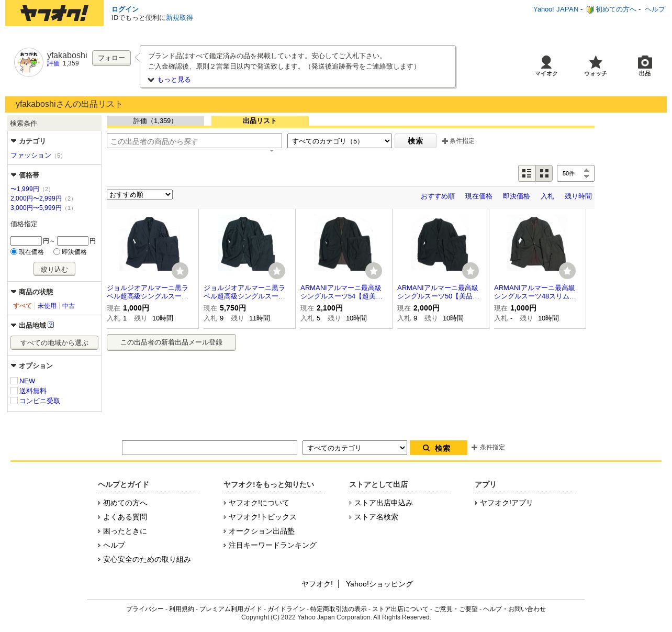Click the 検索 button next to category dropdown

416,141
